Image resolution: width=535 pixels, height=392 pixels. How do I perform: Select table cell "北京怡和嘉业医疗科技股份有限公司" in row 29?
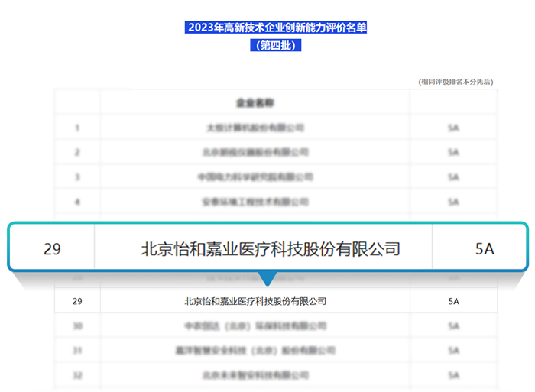(255, 301)
